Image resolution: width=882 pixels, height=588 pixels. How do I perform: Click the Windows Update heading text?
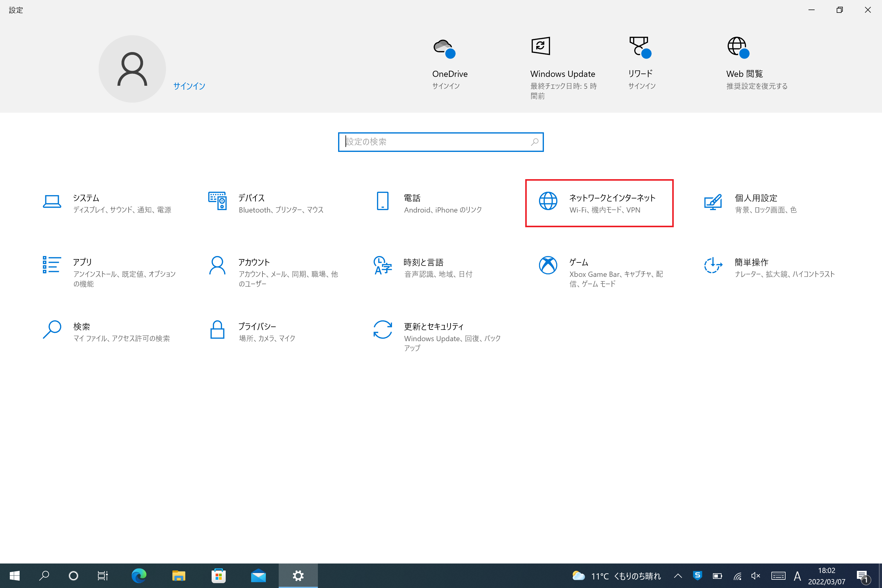(563, 74)
